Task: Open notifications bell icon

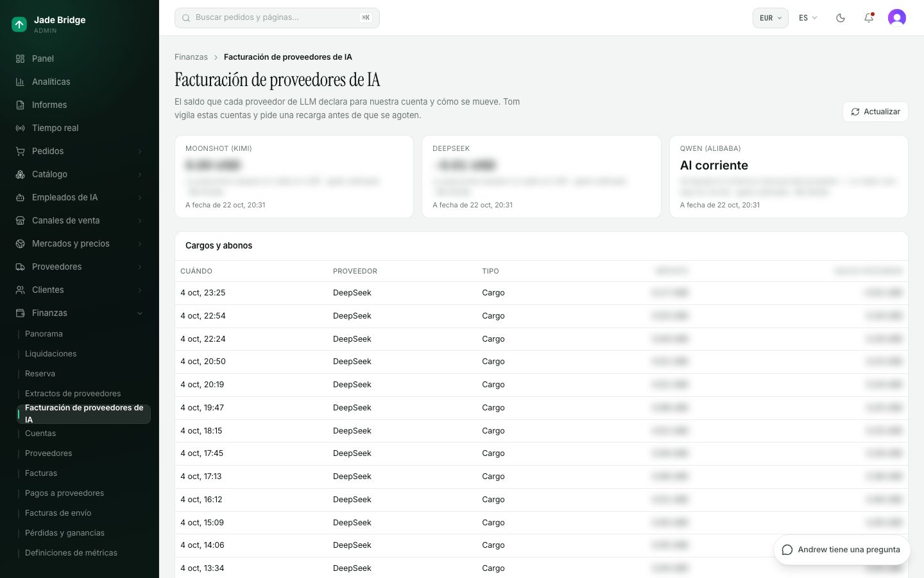Action: coord(869,18)
